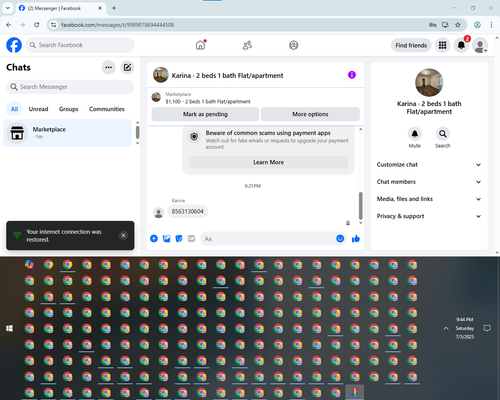Image resolution: width=500 pixels, height=400 pixels.
Task: Mute the conversation with bell icon
Action: pyautogui.click(x=415, y=134)
